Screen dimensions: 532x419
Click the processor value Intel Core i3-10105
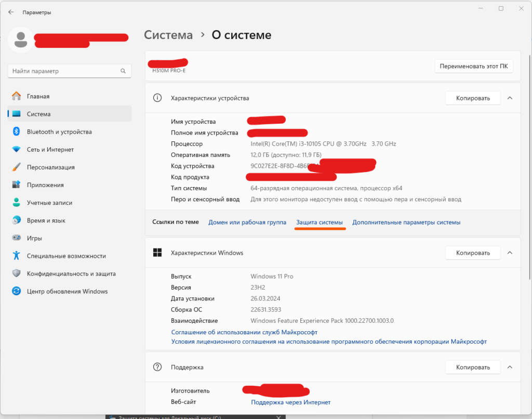click(323, 143)
